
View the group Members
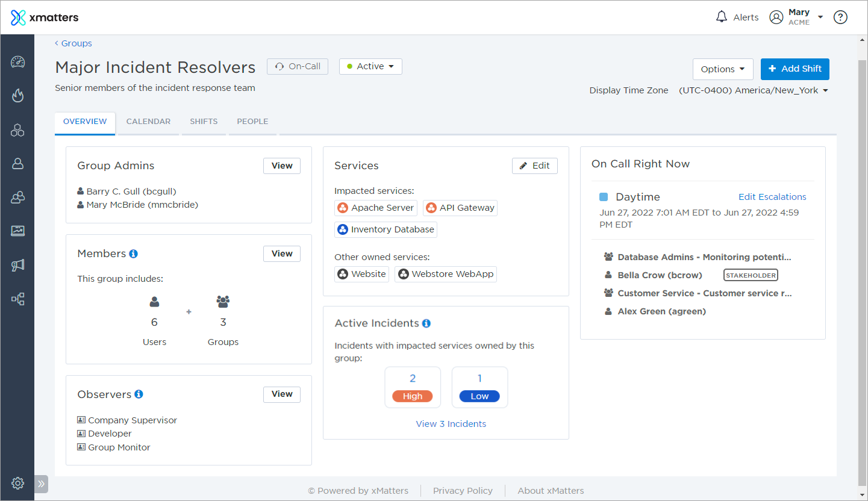click(x=282, y=254)
